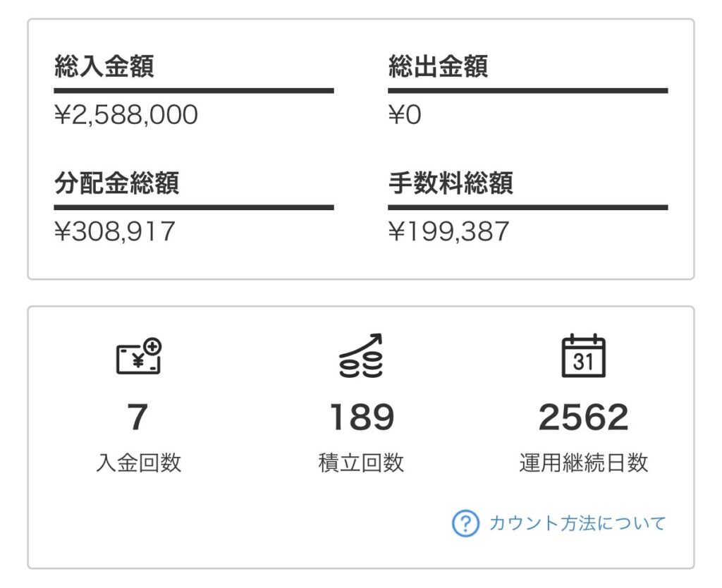This screenshot has width=722, height=588.
Task: Click the question mark help icon
Action: point(465,523)
